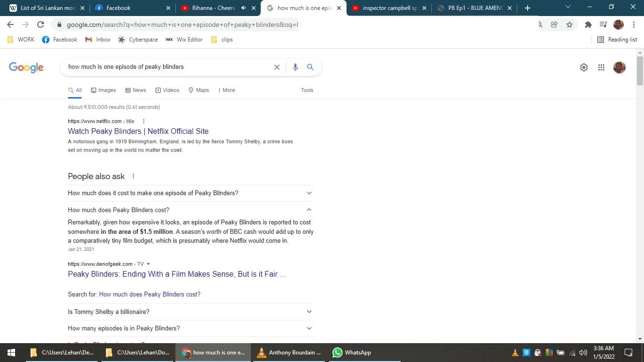Viewport: 644px width, 362px height.
Task: Open the Chrome Extensions puzzle menu
Action: coord(588,25)
